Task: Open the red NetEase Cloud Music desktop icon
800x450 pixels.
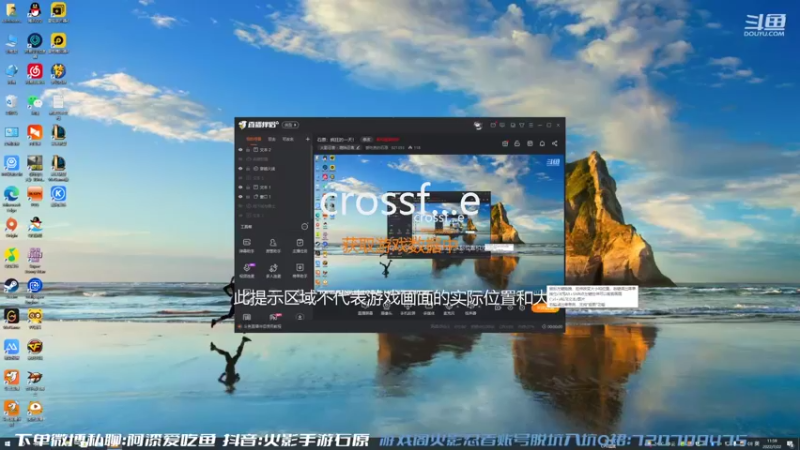Action: pos(35,74)
